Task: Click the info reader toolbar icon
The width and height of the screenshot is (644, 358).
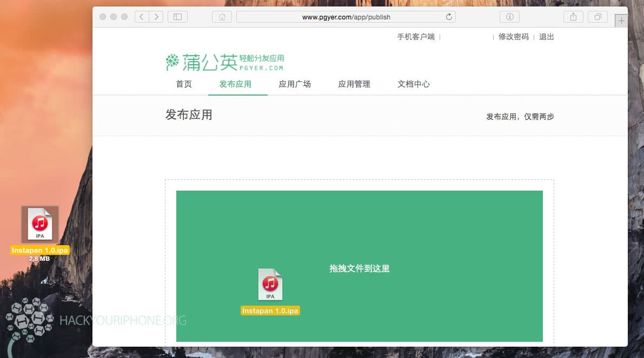Action: (x=509, y=17)
